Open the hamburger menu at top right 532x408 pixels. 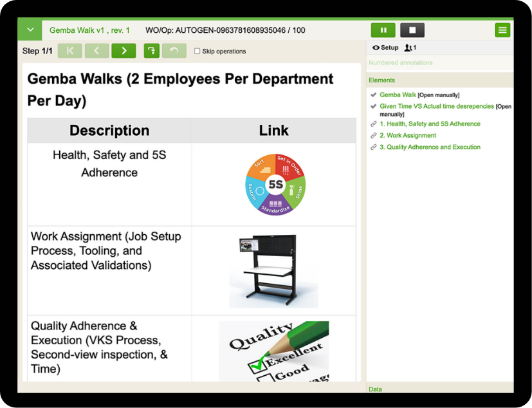pos(502,30)
